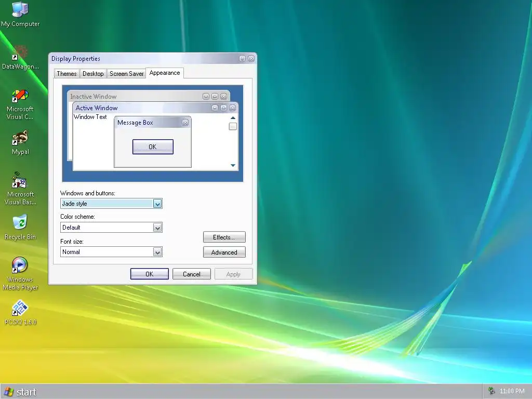Click preview Inactive Window close icon
Screen dimensions: 532x399
click(223, 96)
